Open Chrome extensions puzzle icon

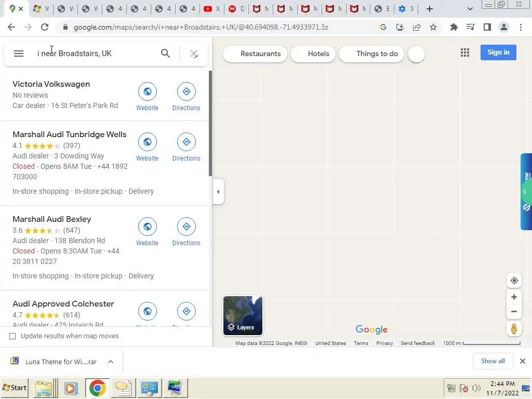[x=454, y=27]
